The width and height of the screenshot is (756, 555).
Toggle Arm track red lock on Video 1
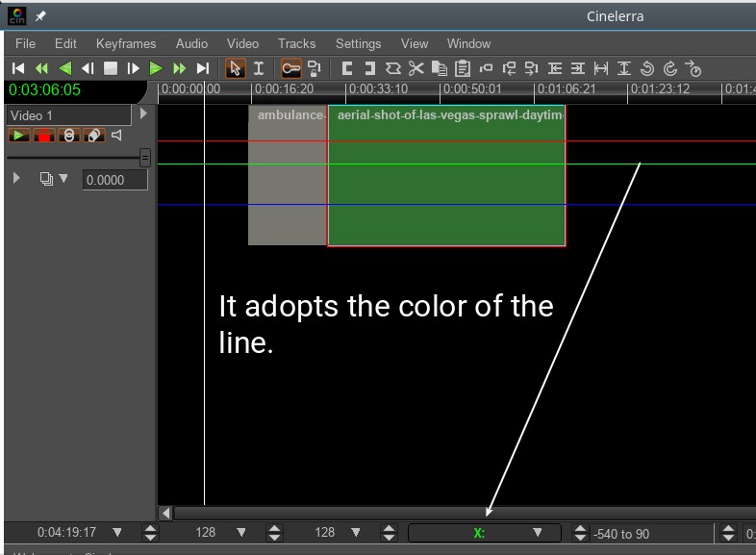tap(43, 136)
